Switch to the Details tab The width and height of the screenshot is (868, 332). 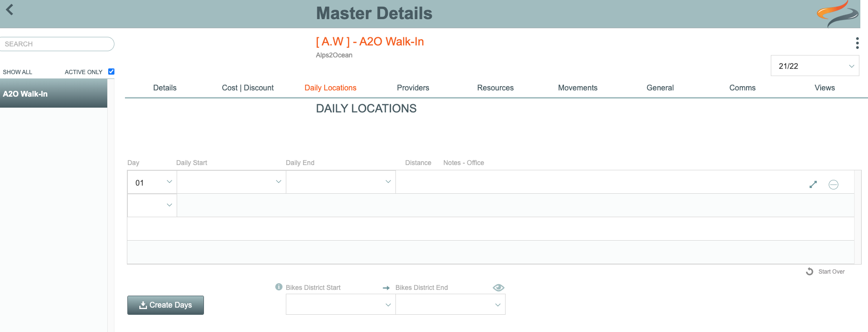tap(165, 88)
